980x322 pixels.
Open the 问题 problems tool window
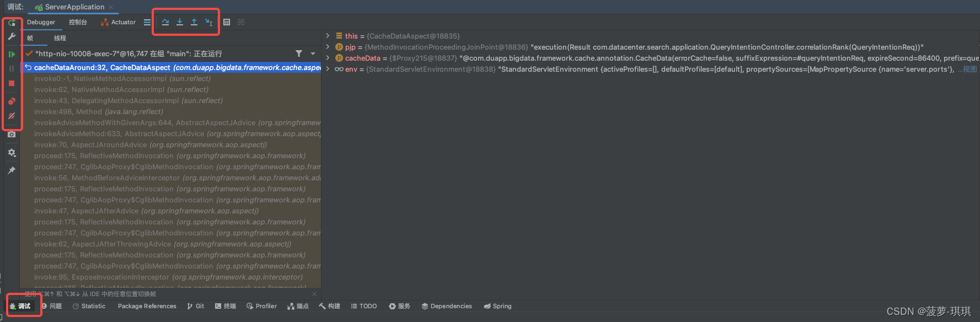[51, 306]
